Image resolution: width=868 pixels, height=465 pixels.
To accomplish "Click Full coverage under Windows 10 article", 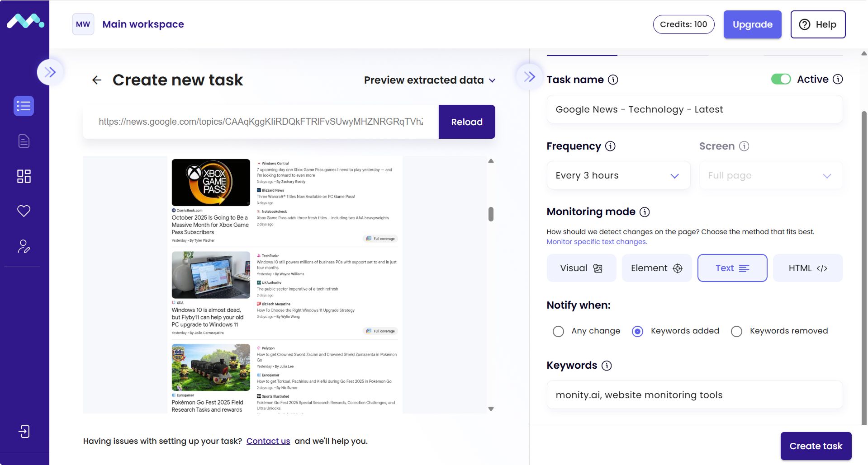I will click(380, 331).
